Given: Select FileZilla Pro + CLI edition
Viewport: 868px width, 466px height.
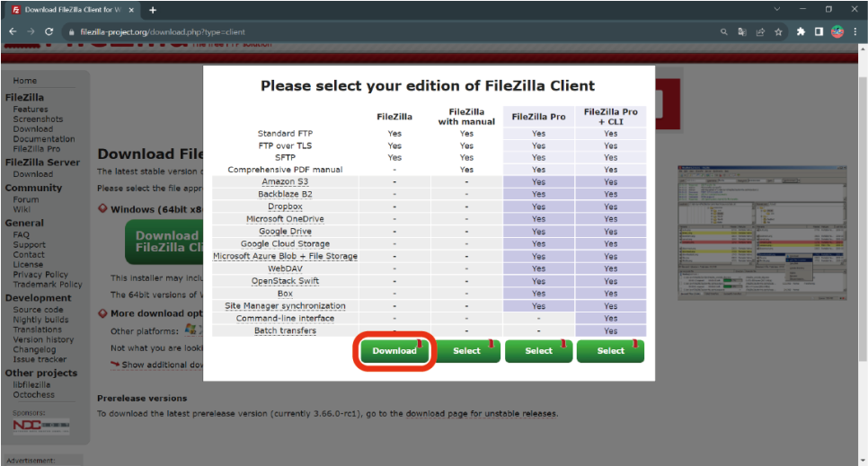Looking at the screenshot, I should [x=611, y=351].
